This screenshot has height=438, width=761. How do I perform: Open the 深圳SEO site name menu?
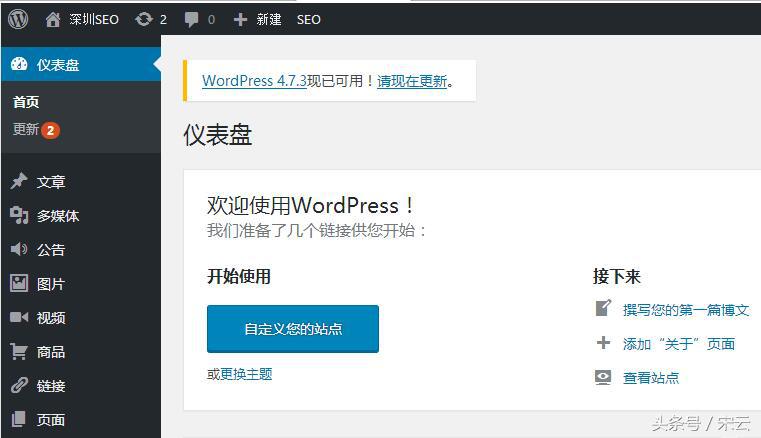(x=94, y=19)
